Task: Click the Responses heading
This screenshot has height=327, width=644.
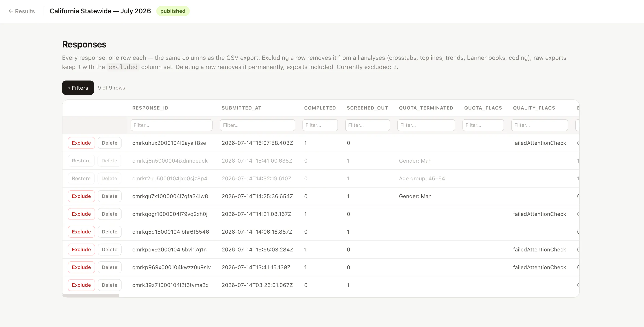Action: pos(84,44)
